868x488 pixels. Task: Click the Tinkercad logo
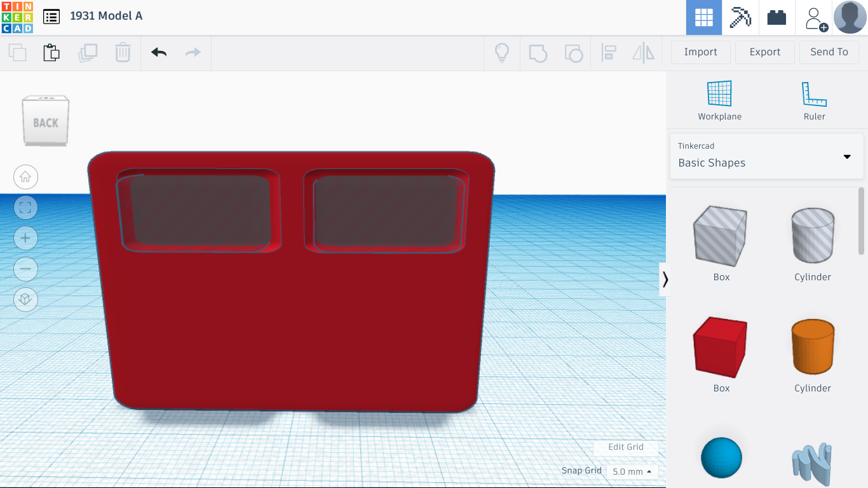tap(17, 17)
